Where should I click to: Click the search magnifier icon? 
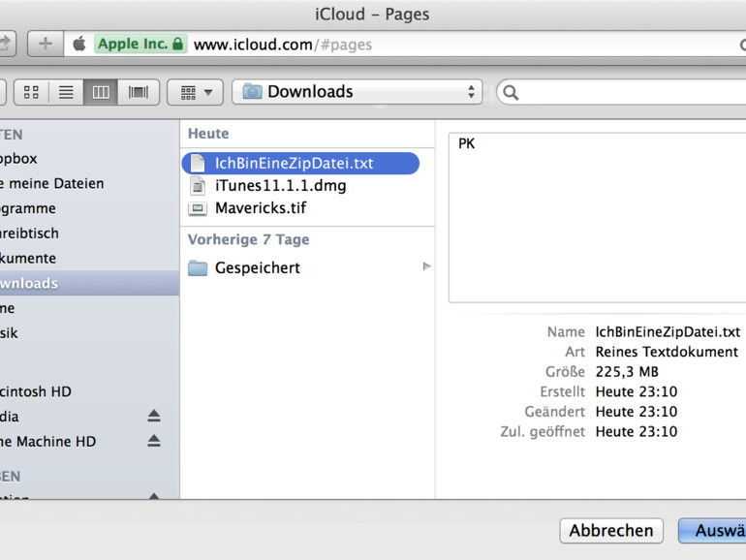point(511,92)
